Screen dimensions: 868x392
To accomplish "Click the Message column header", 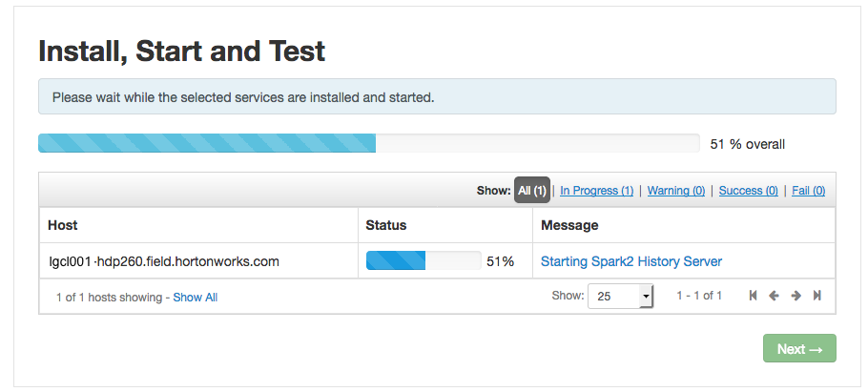I will (x=569, y=225).
